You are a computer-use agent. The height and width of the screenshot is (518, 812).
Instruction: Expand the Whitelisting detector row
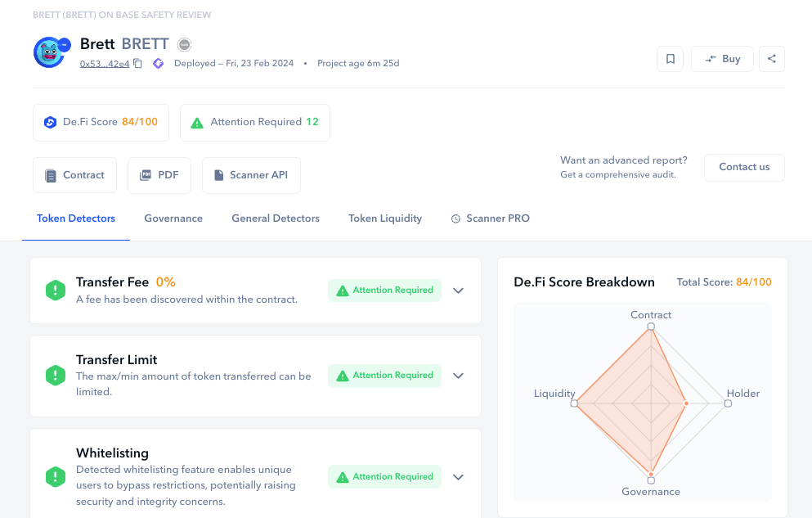coord(458,477)
